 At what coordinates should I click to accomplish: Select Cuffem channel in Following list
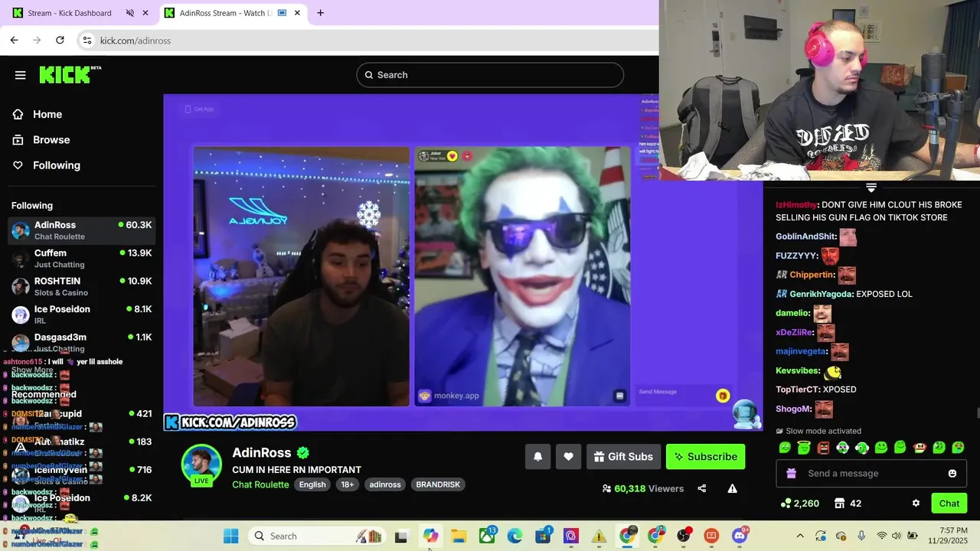(x=81, y=259)
